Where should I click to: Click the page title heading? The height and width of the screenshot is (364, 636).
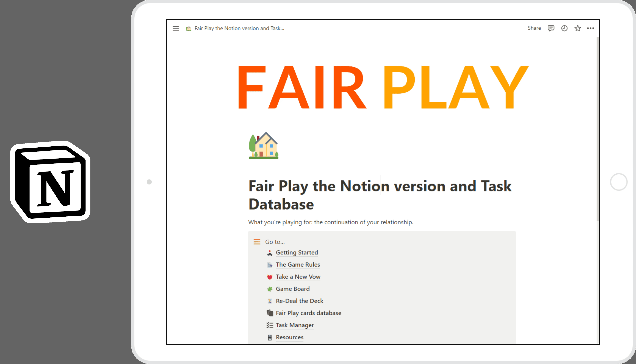tap(380, 195)
